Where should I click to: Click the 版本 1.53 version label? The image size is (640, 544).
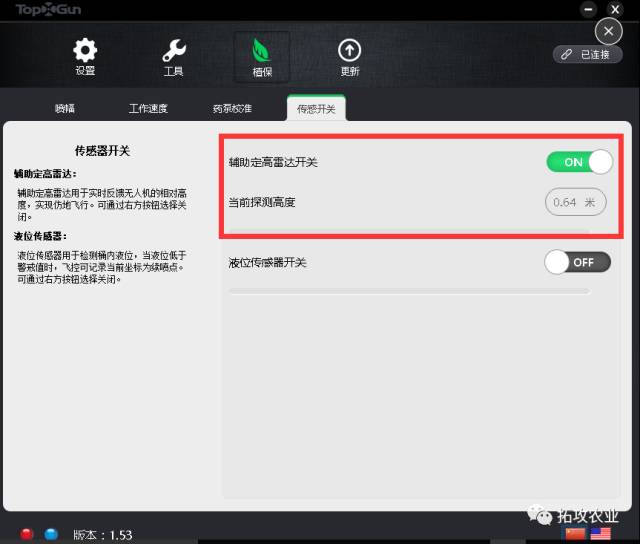pyautogui.click(x=103, y=534)
